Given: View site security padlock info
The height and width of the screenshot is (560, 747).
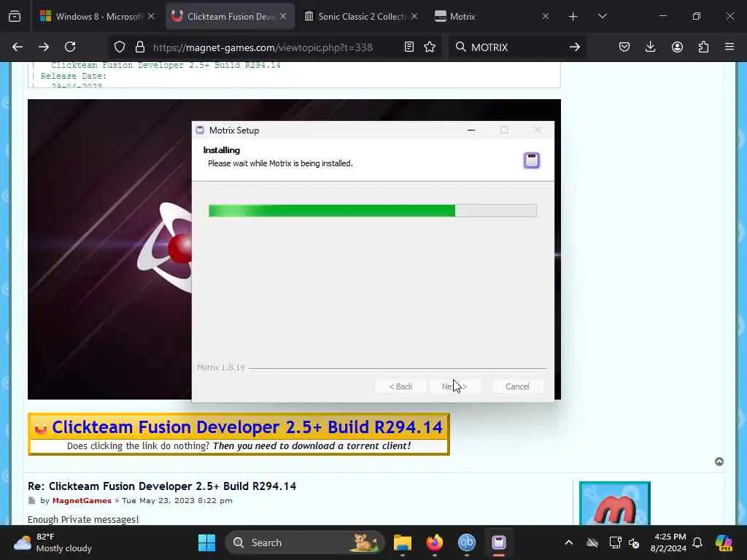Looking at the screenshot, I should pos(139,47).
